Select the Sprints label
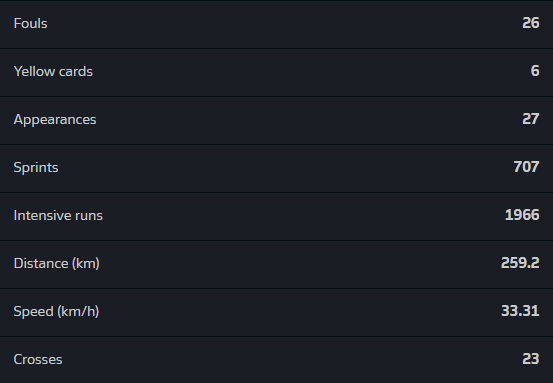Screen dimensions: 553x383 (x=36, y=168)
